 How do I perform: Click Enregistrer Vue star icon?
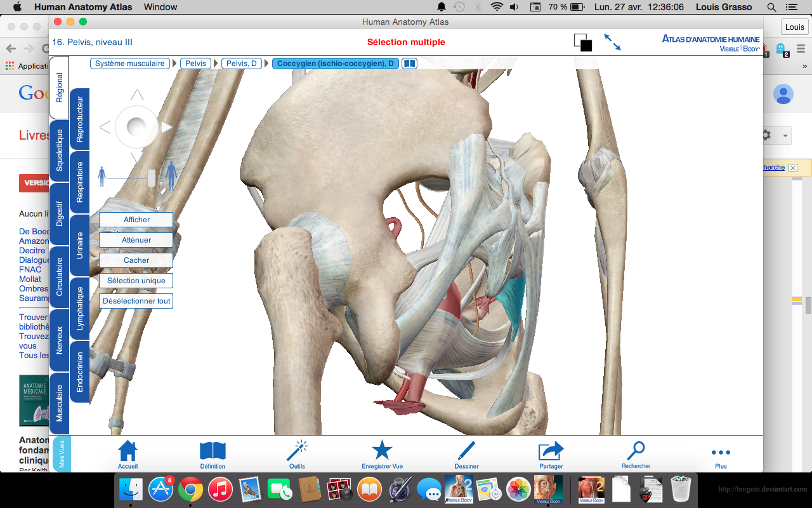(x=382, y=452)
